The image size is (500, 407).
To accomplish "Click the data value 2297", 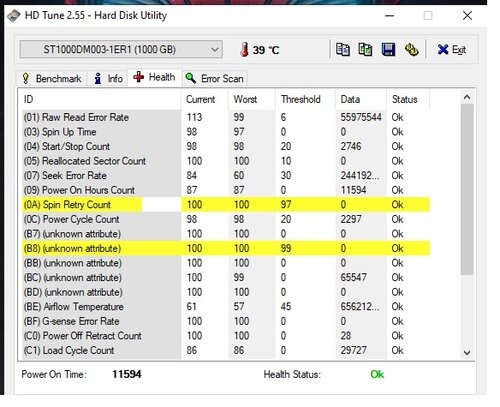I will 351,219.
